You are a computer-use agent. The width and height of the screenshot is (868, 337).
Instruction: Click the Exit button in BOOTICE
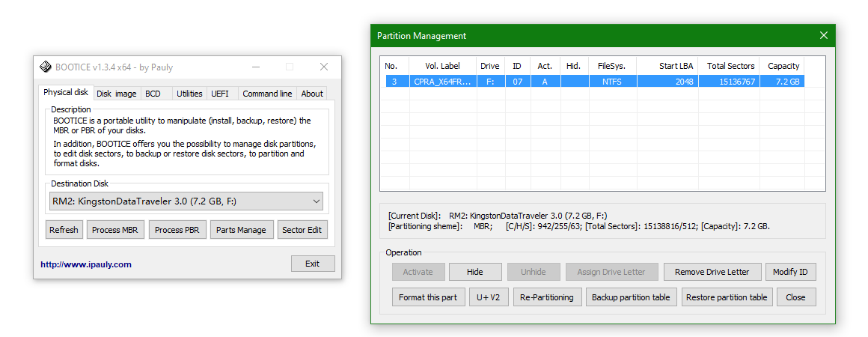(x=313, y=264)
